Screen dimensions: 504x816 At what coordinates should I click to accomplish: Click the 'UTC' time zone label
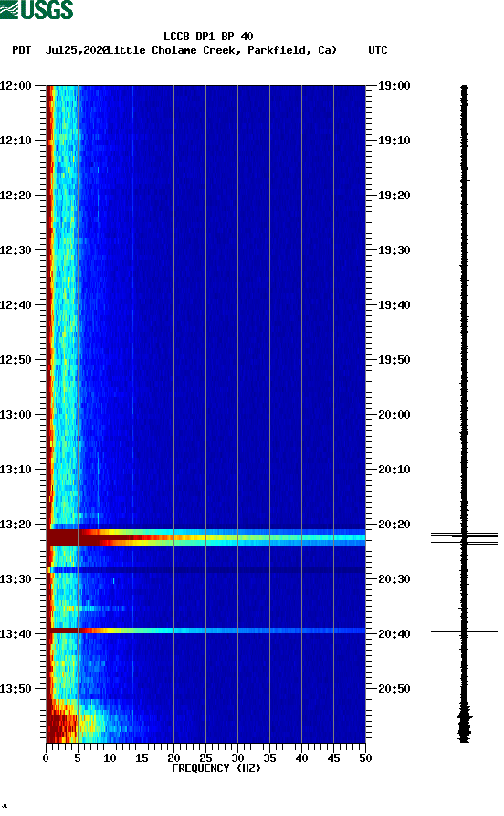click(x=378, y=50)
